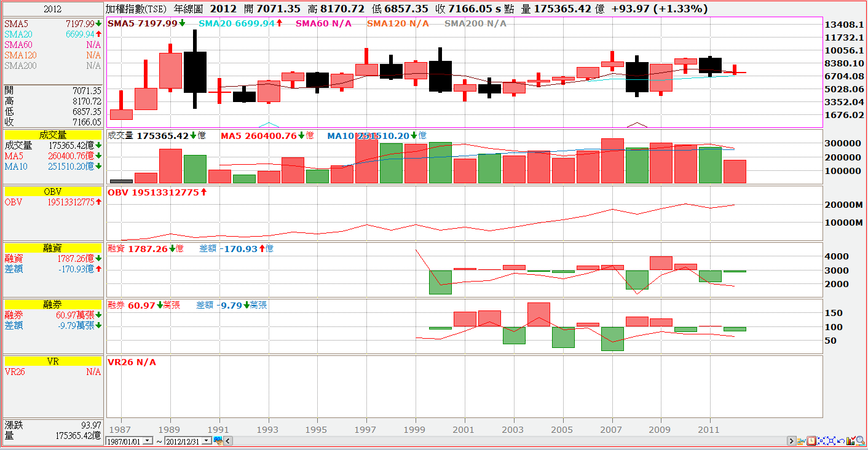This screenshot has height=450, width=868.
Task: Click the MA5 260400.76 volume chart label
Action: pos(267,135)
